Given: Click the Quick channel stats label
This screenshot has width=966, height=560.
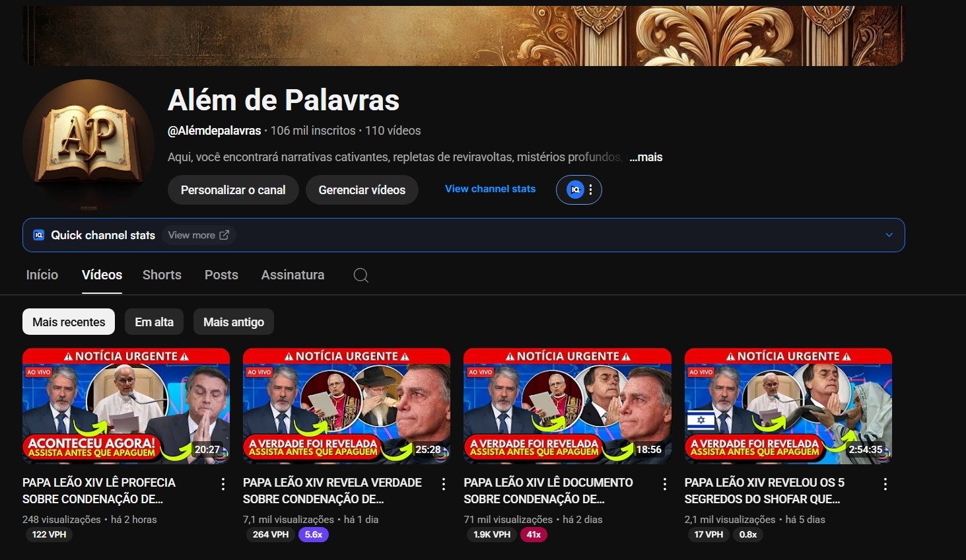Looking at the screenshot, I should click(x=103, y=235).
